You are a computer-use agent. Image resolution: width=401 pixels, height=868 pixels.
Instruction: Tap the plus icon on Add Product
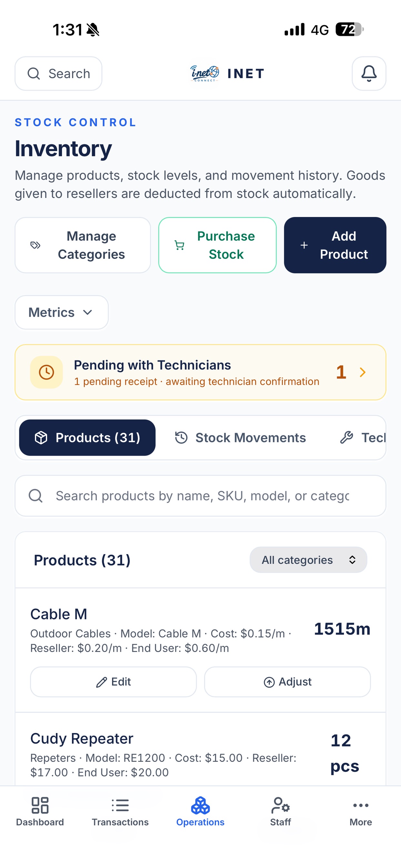304,245
